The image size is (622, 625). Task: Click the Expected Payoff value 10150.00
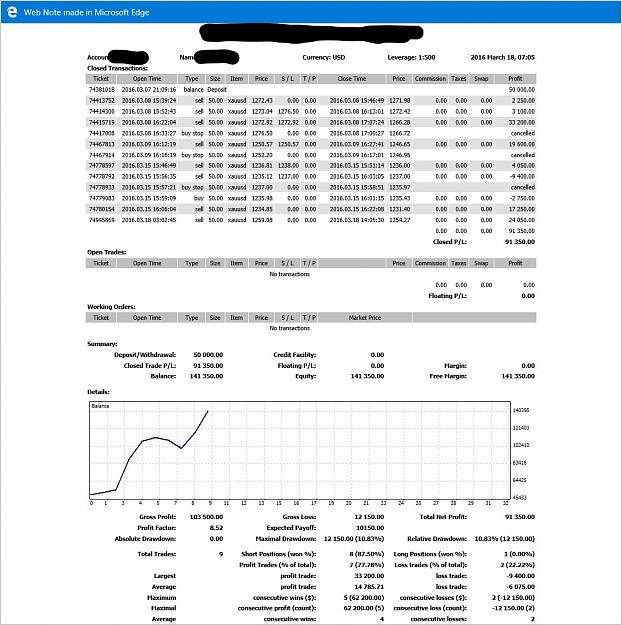point(370,527)
